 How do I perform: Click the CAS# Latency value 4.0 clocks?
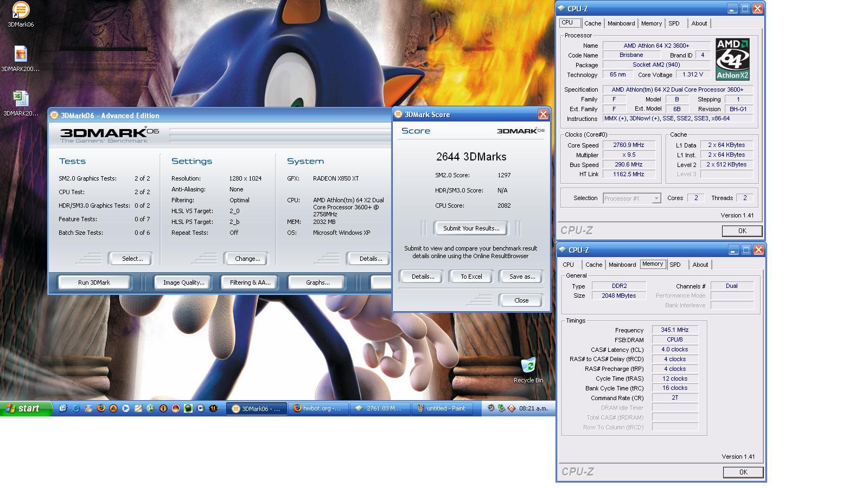tap(674, 350)
